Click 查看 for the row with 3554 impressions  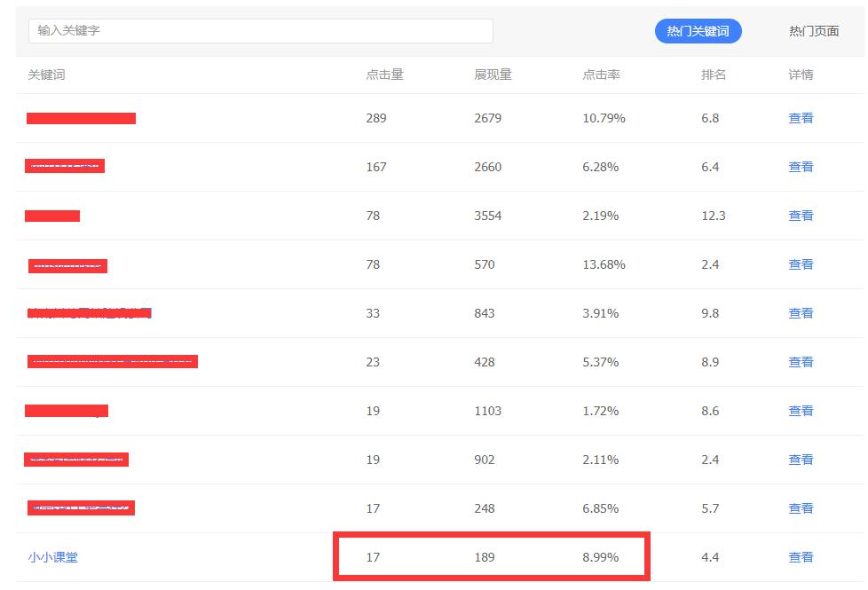[800, 215]
